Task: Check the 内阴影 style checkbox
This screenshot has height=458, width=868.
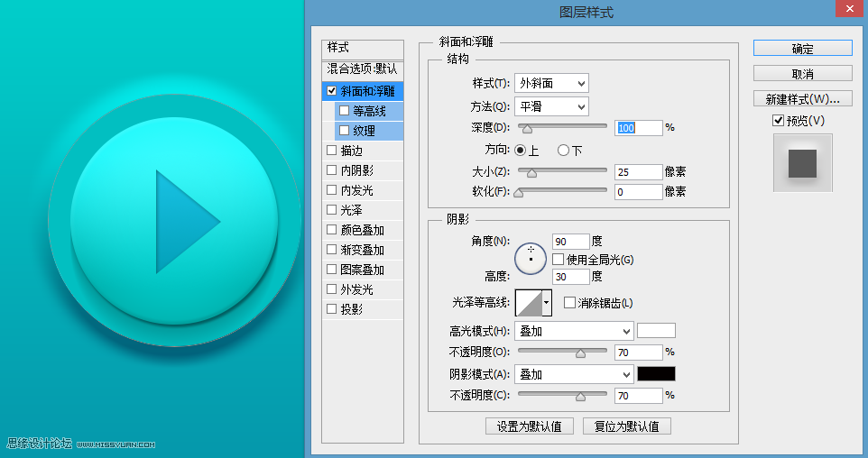Action: point(331,170)
